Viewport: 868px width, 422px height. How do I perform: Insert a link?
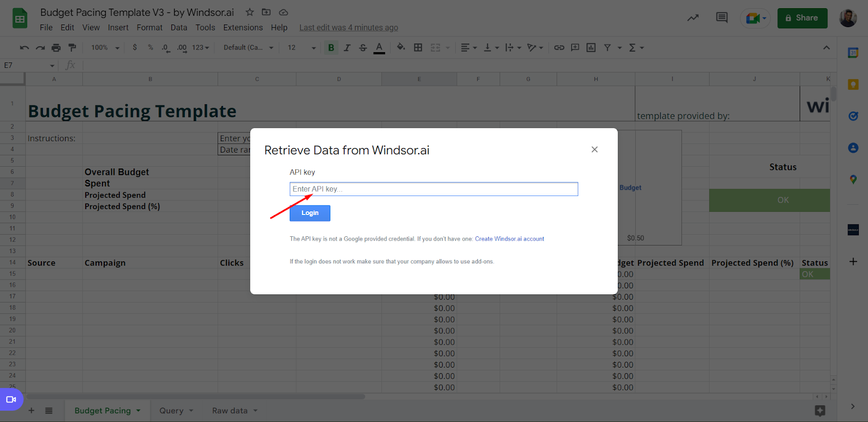pos(559,48)
